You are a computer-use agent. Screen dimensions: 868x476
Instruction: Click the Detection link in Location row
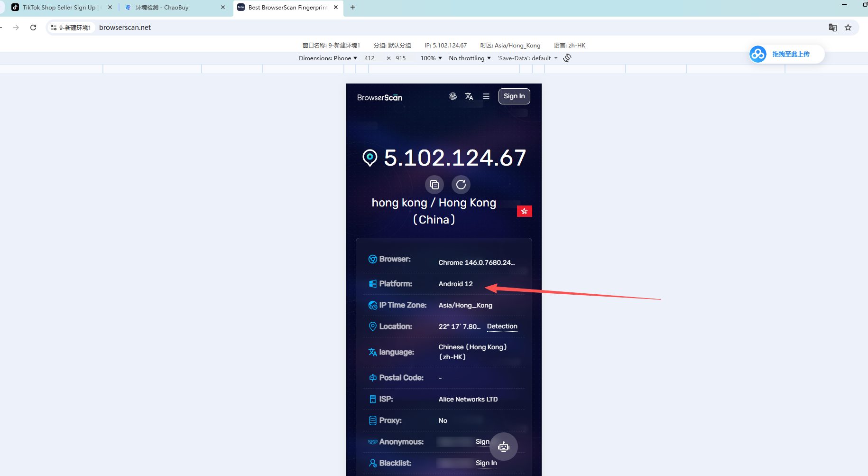(502, 327)
